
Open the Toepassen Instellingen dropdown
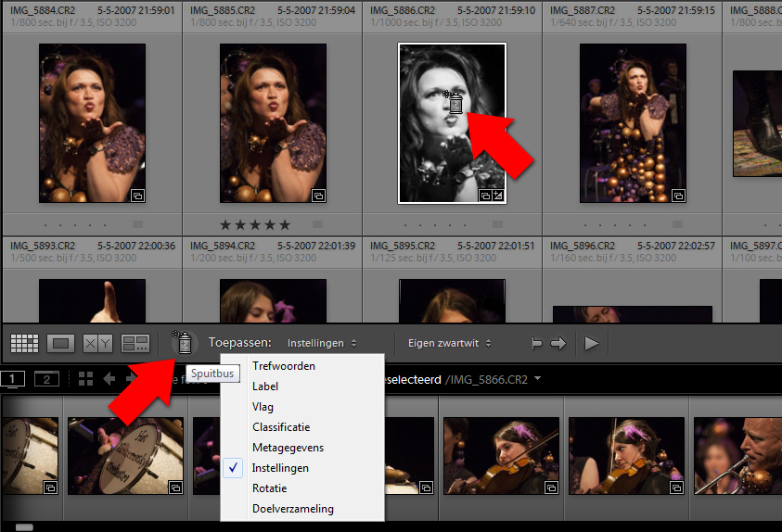(321, 344)
